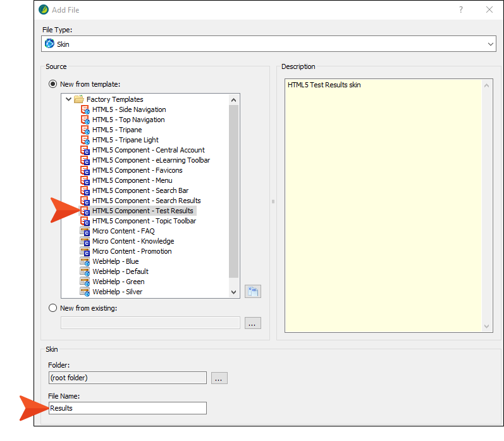
Task: Collapse the Factory Templates tree node
Action: tap(68, 99)
